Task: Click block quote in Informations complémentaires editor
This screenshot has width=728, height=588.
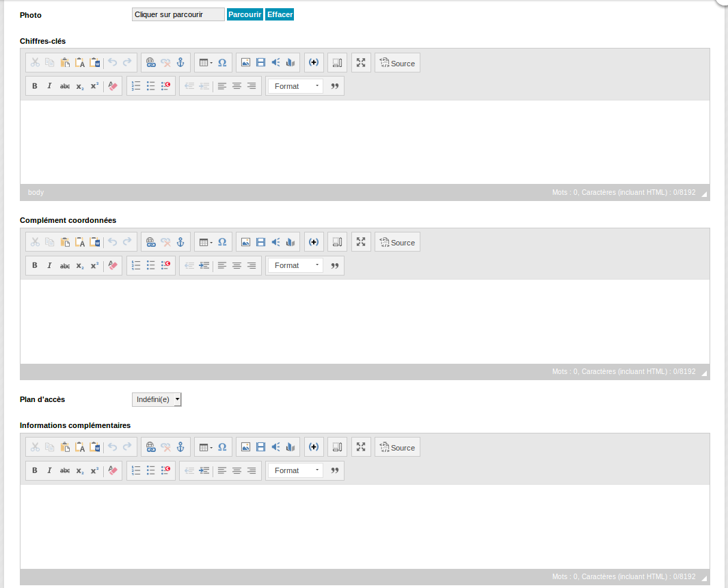Action: 335,470
